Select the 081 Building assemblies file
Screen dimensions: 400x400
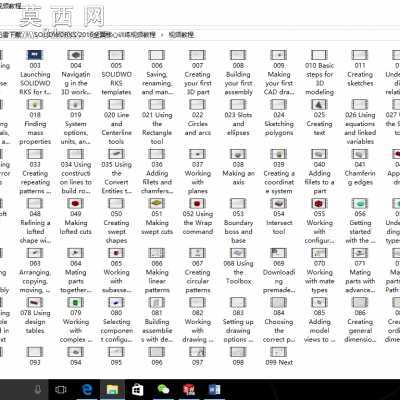point(157,320)
